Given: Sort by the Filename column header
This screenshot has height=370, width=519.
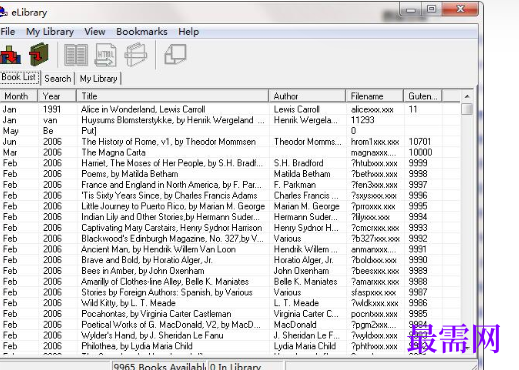Looking at the screenshot, I should point(374,96).
